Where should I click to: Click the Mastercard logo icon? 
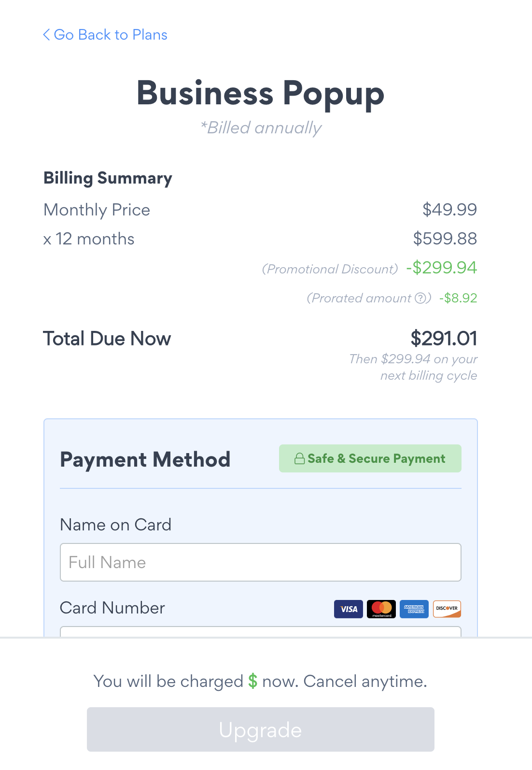pos(381,609)
